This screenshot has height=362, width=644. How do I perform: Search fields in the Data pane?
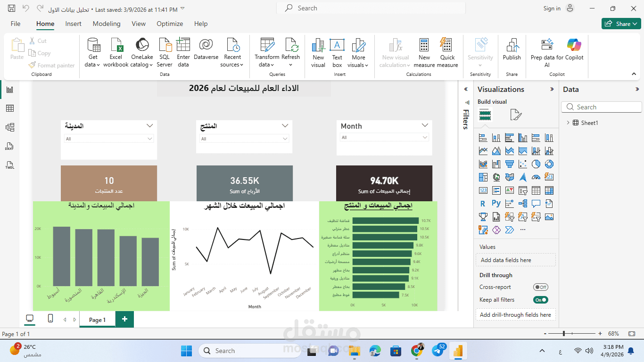(x=602, y=107)
